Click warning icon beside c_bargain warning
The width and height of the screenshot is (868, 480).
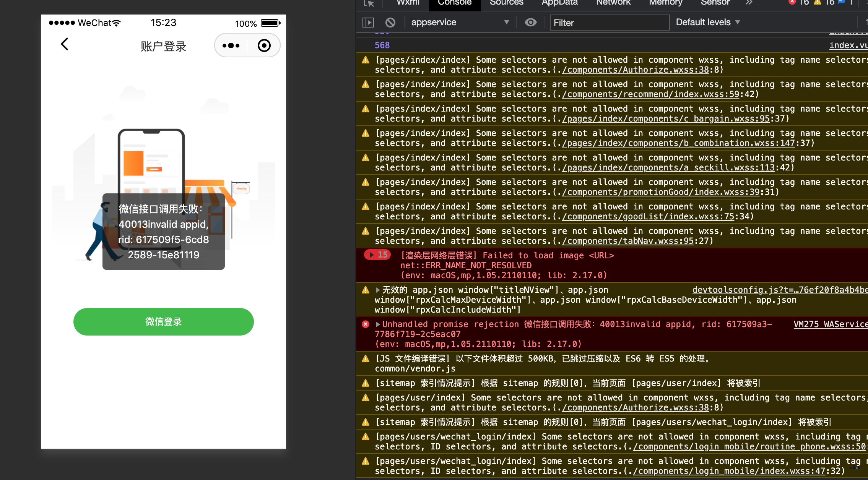tap(366, 109)
